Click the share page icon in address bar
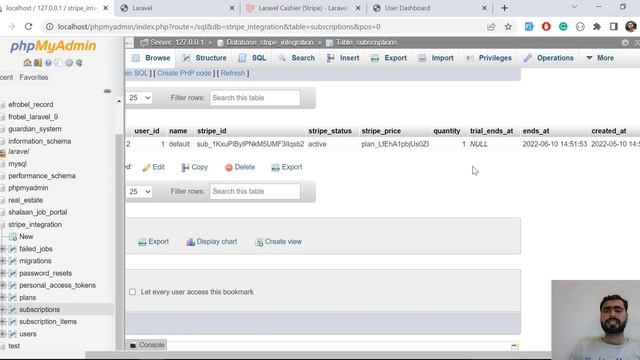Viewport: 640px width, 360px height. coord(491,27)
